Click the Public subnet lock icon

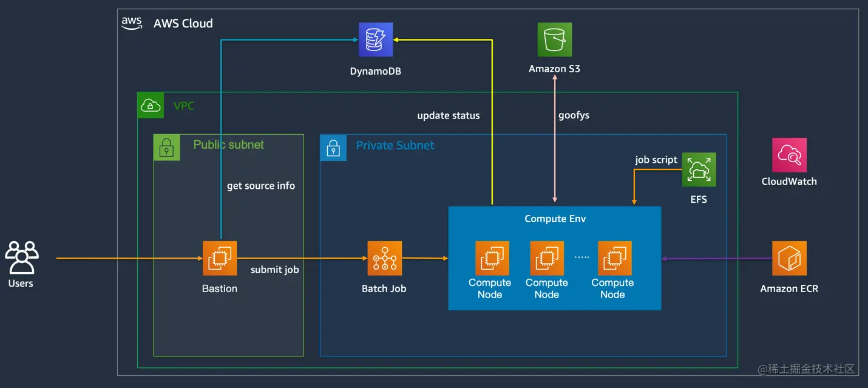pyautogui.click(x=167, y=148)
